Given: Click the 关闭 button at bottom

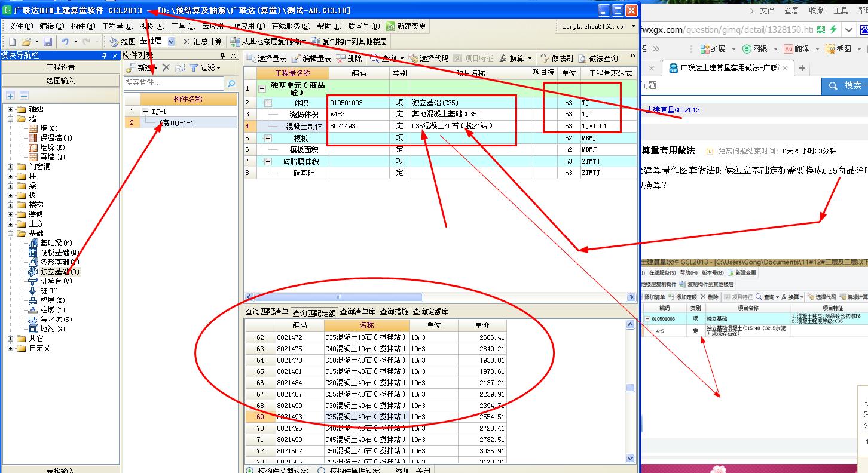Looking at the screenshot, I should click(x=423, y=471).
